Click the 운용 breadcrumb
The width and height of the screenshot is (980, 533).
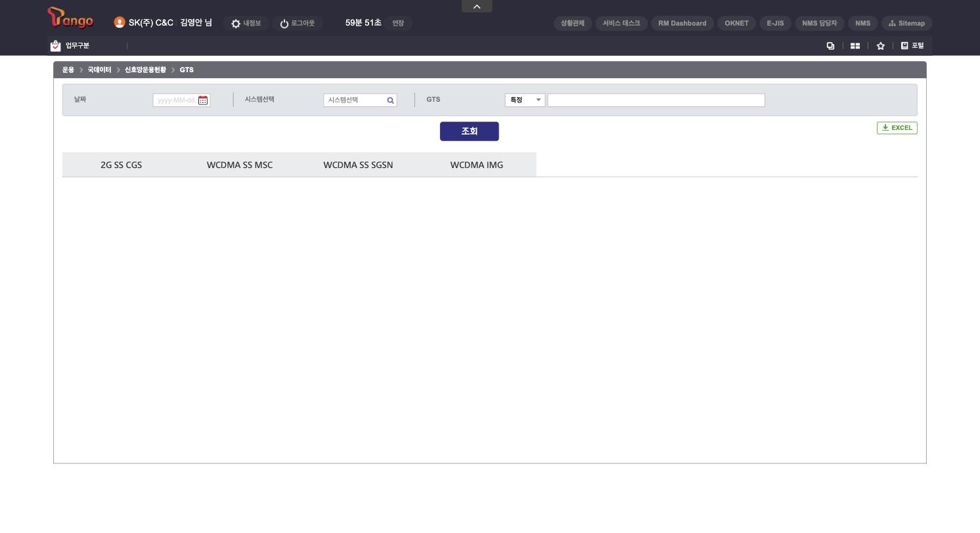click(68, 70)
